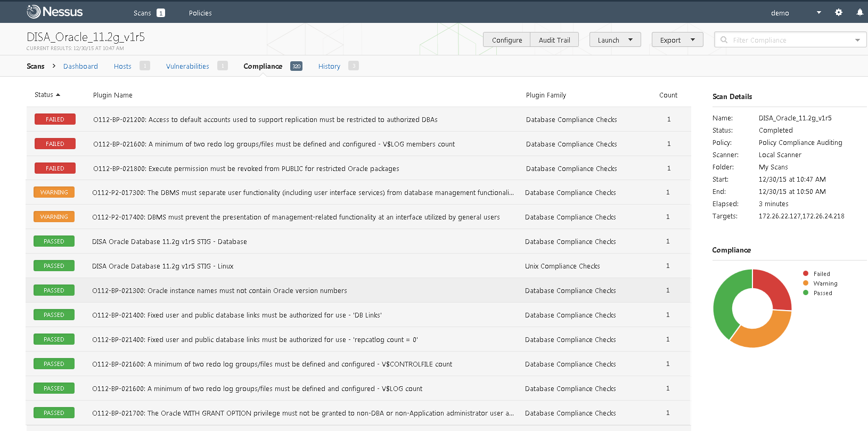Click FAILED badge for O112-BP-021800
The image size is (868, 431).
coord(55,168)
